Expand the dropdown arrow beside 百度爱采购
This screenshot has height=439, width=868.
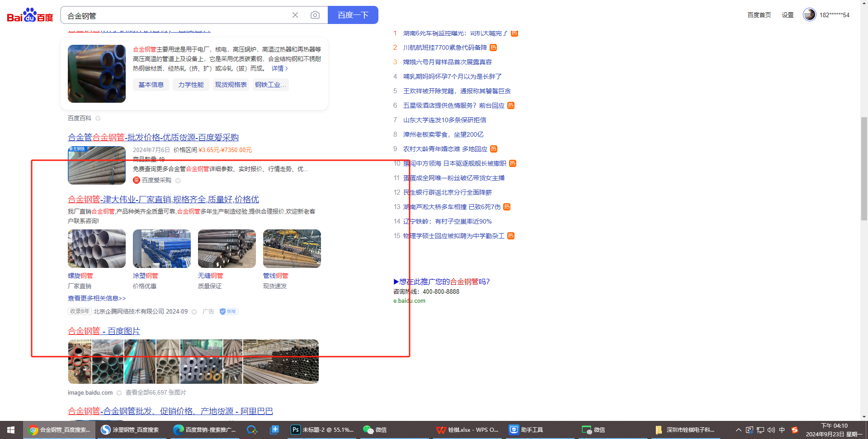click(x=178, y=181)
